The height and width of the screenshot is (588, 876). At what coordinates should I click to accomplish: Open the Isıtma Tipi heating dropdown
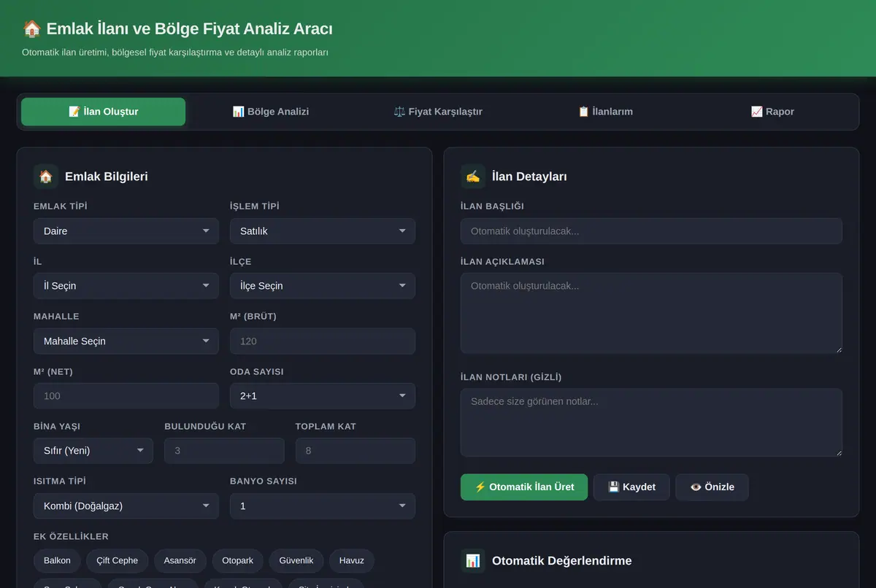[x=126, y=506]
